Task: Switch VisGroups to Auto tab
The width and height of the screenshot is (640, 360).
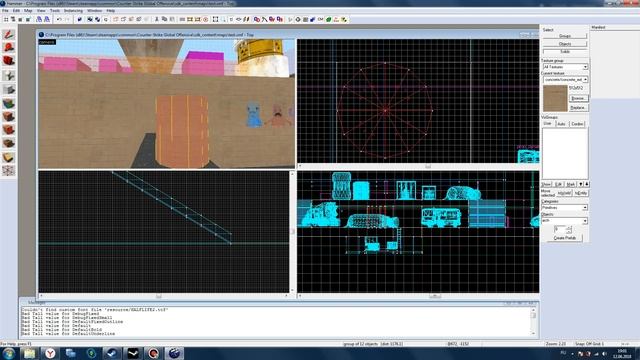Action: tap(562, 124)
